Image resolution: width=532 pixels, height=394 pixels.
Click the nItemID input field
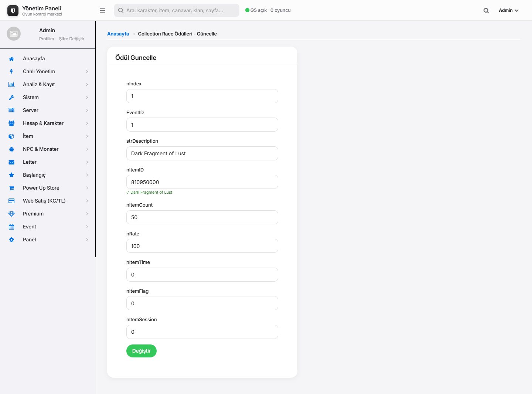[x=202, y=182]
